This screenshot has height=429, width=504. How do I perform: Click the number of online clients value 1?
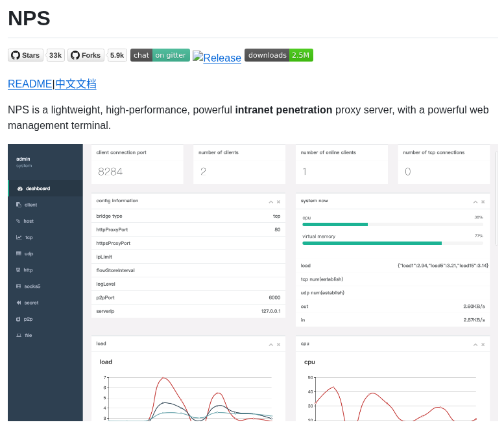[x=304, y=172]
